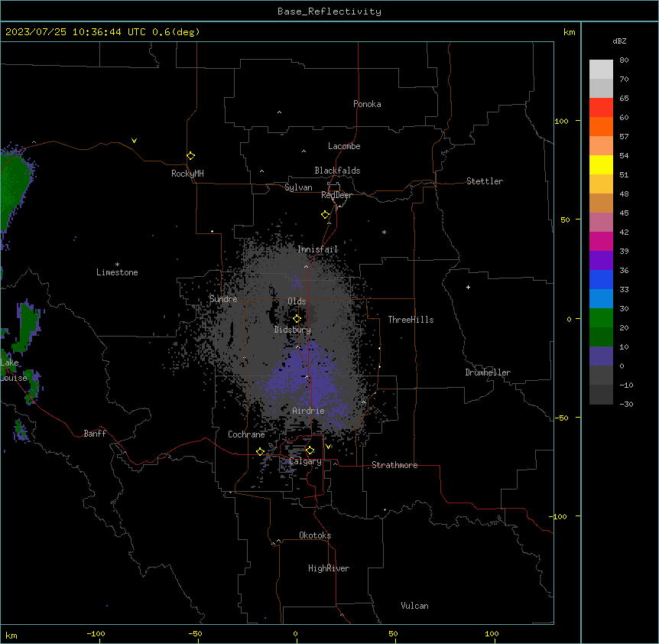
Task: Select the Sundre label
Action: point(223,299)
